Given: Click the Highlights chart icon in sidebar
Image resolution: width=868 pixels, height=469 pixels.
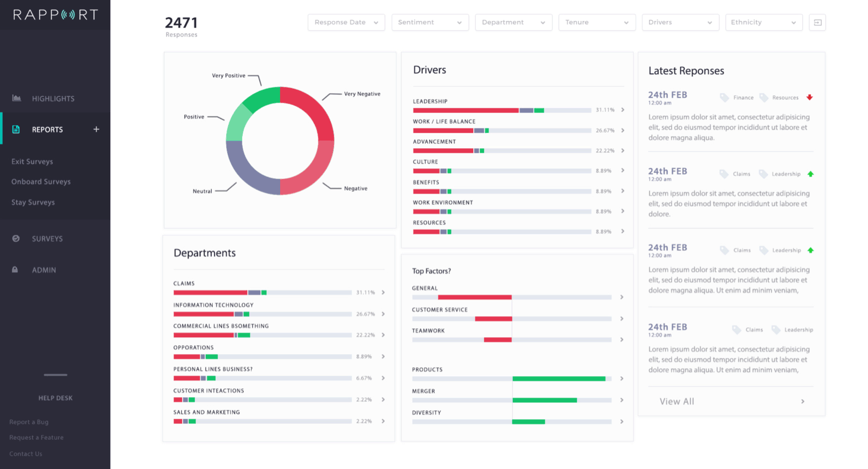Looking at the screenshot, I should pos(17,98).
